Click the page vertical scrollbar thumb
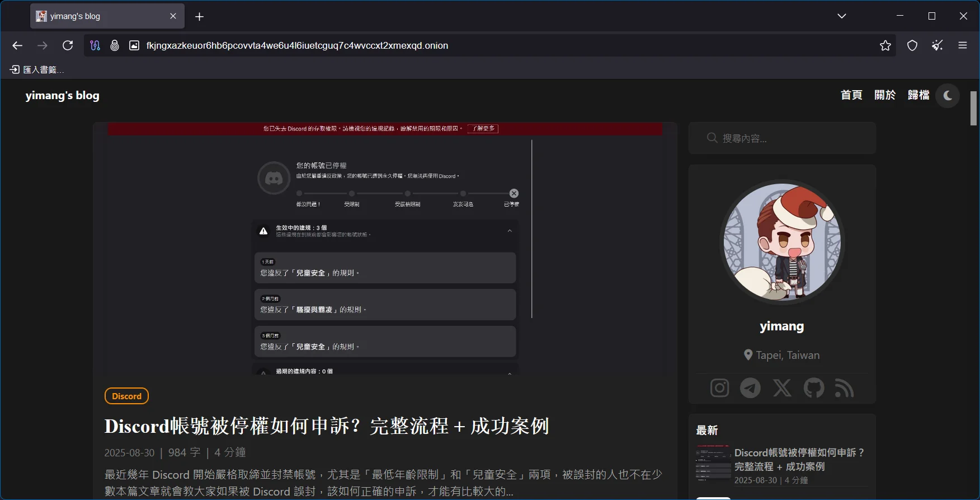The image size is (980, 500). (x=973, y=108)
